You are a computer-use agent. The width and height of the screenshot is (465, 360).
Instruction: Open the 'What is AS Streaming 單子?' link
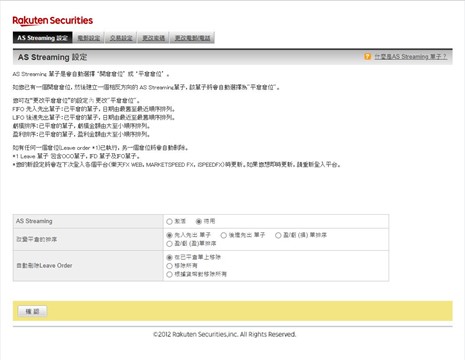tap(410, 57)
